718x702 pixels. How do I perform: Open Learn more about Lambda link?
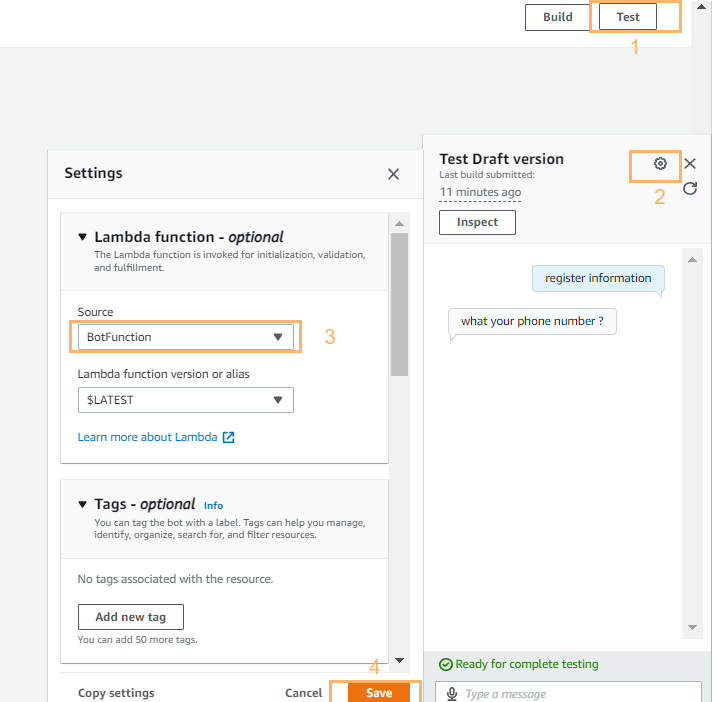click(147, 437)
